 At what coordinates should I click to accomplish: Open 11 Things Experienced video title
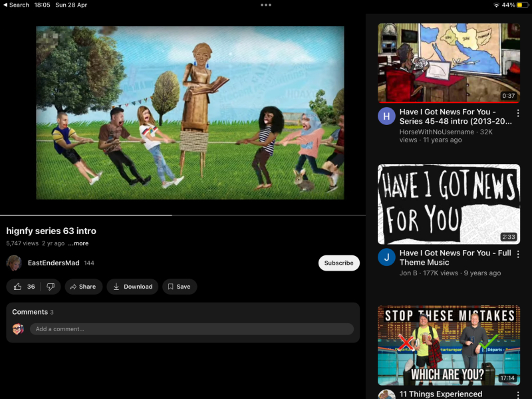(x=441, y=394)
